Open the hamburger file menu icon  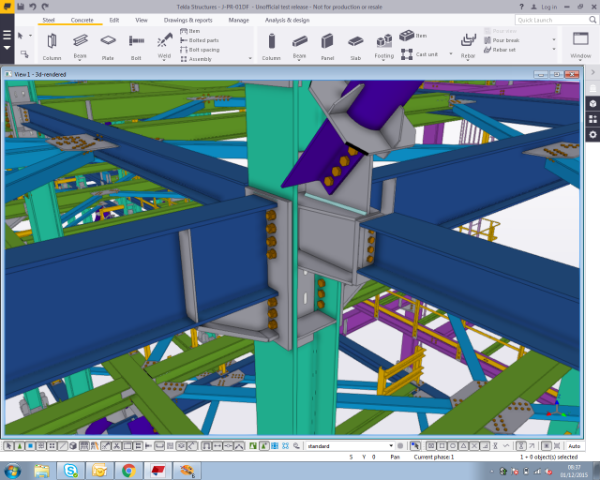[7, 37]
